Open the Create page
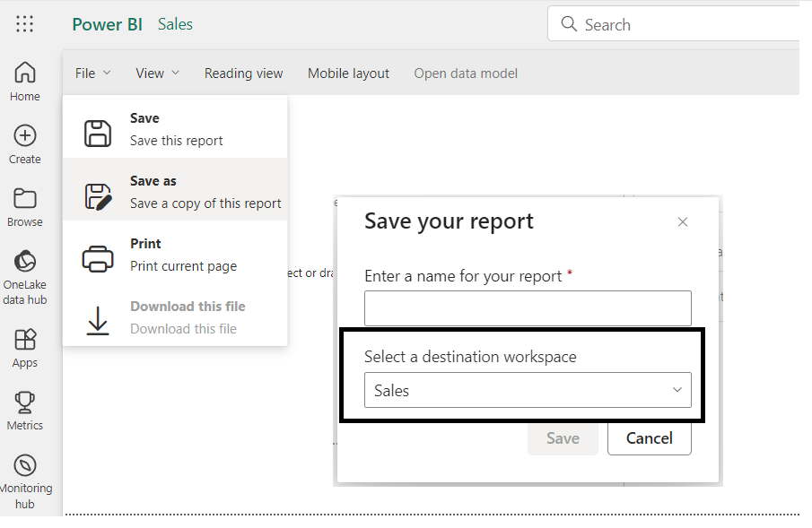Image resolution: width=812 pixels, height=528 pixels. [x=24, y=144]
